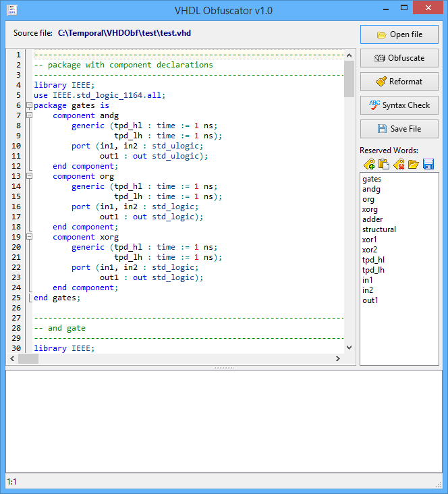This screenshot has width=448, height=494.
Task: Select 'structural' in the reserved words list
Action: pos(379,229)
